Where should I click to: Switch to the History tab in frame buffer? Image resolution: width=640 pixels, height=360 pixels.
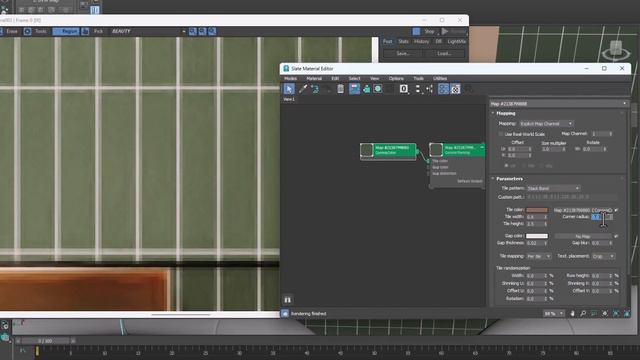click(x=421, y=42)
